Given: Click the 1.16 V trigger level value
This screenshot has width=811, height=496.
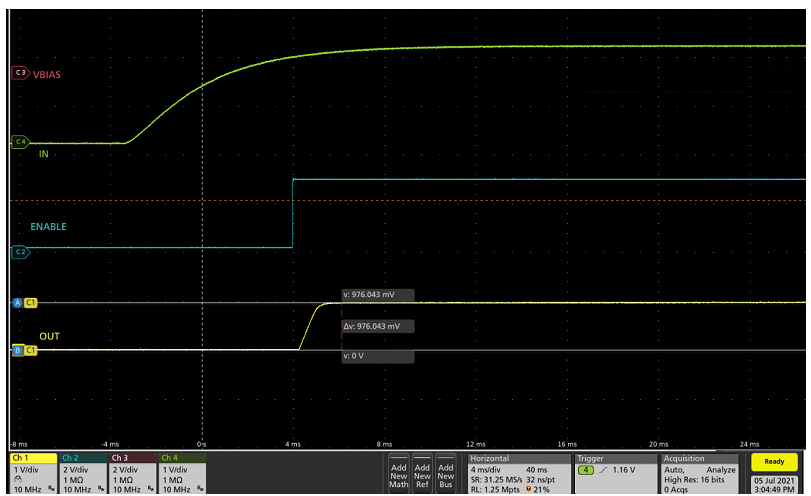Looking at the screenshot, I should (624, 470).
